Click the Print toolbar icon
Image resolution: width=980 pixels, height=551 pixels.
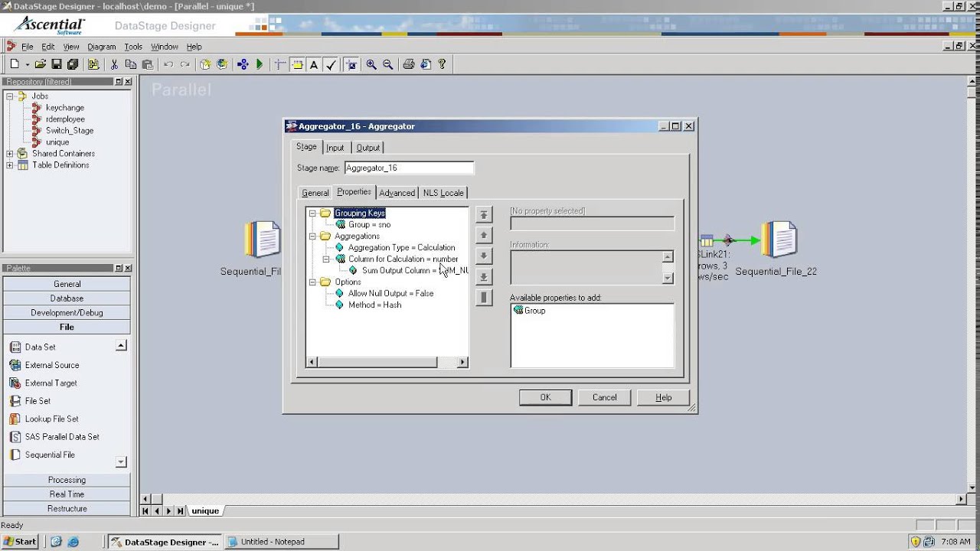(x=408, y=65)
